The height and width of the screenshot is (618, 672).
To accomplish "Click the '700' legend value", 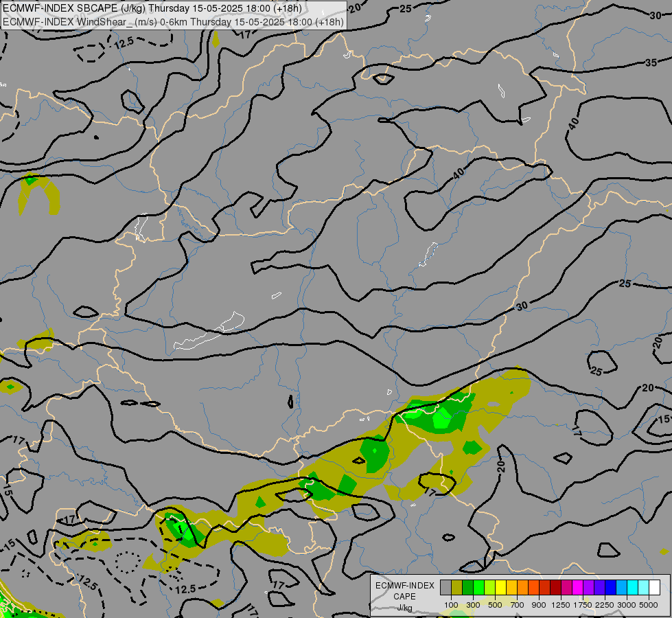I will pyautogui.click(x=518, y=605).
